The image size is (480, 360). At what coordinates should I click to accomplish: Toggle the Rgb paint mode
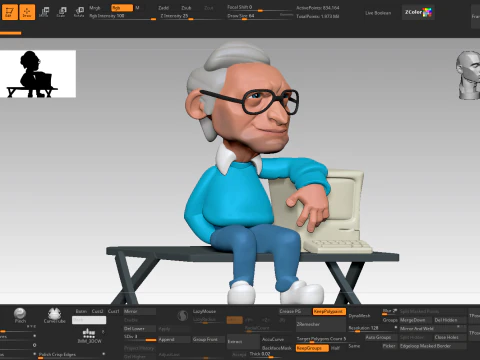(122, 8)
